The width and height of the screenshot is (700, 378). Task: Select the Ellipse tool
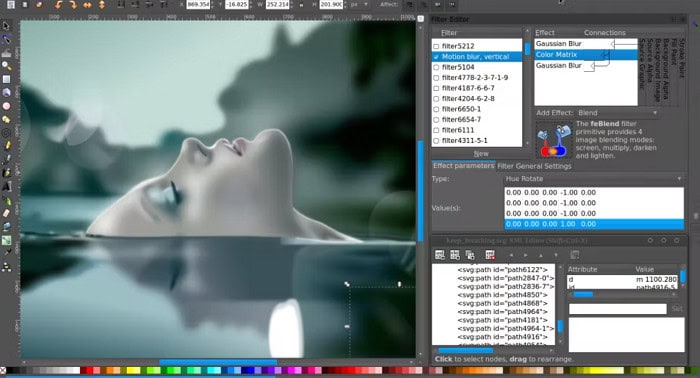coord(6,106)
